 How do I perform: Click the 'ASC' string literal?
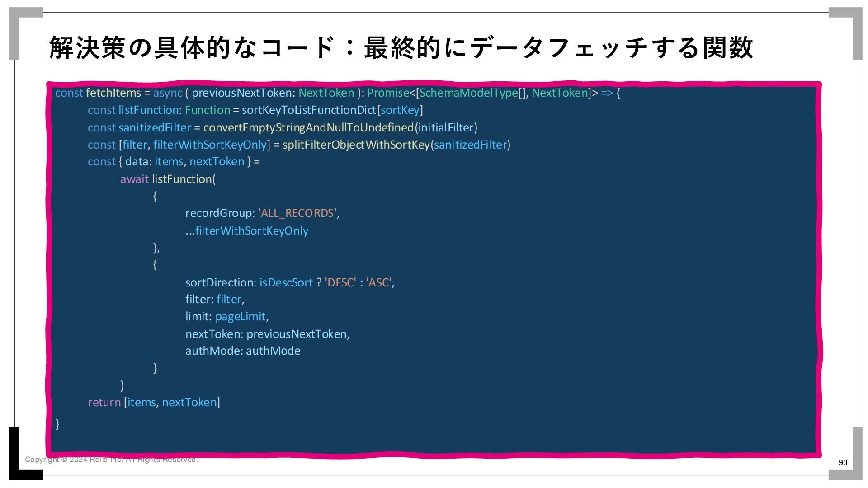pos(379,283)
